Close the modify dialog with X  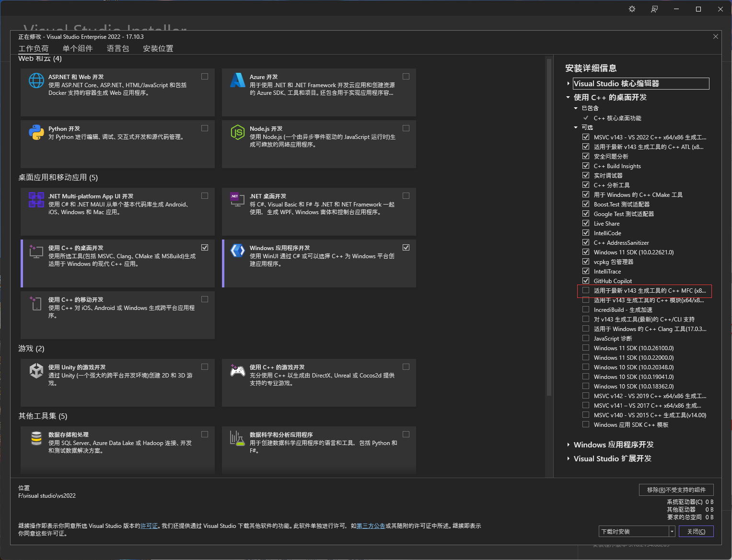click(x=716, y=36)
